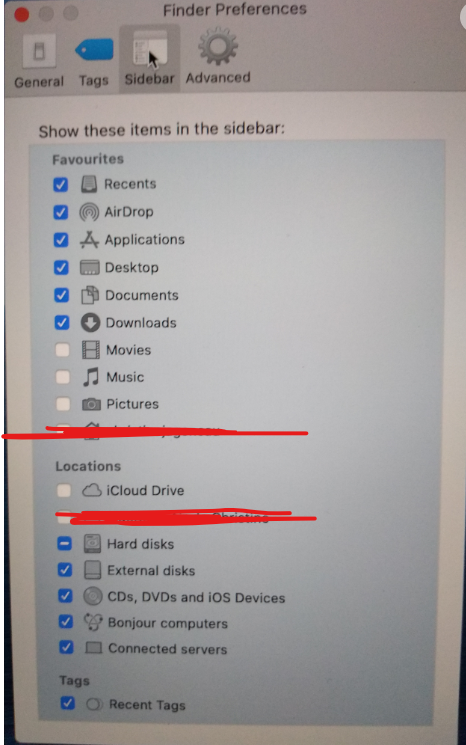Disable AirDrop in the sidebar
Screen dimensions: 466x745
[x=61, y=212]
